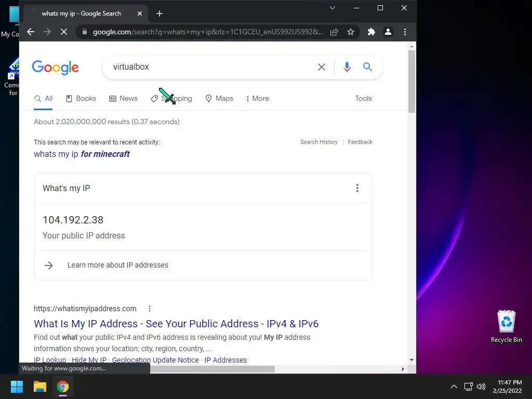Click the IP address 104.192.2.38

point(73,220)
